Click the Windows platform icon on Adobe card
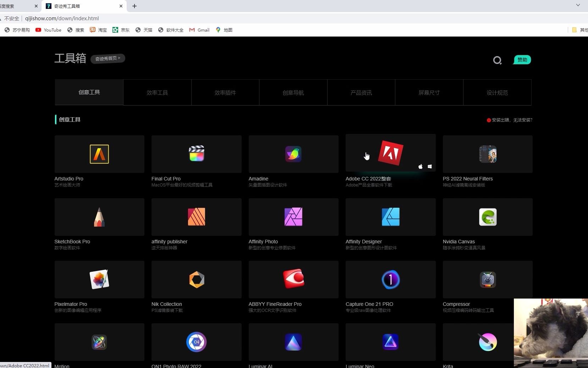 [430, 166]
